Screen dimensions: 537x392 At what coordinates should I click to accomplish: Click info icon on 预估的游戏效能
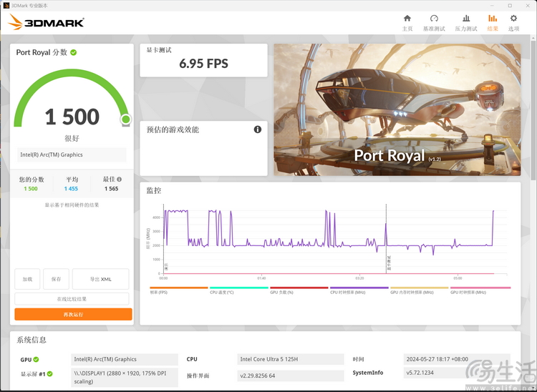tap(258, 129)
